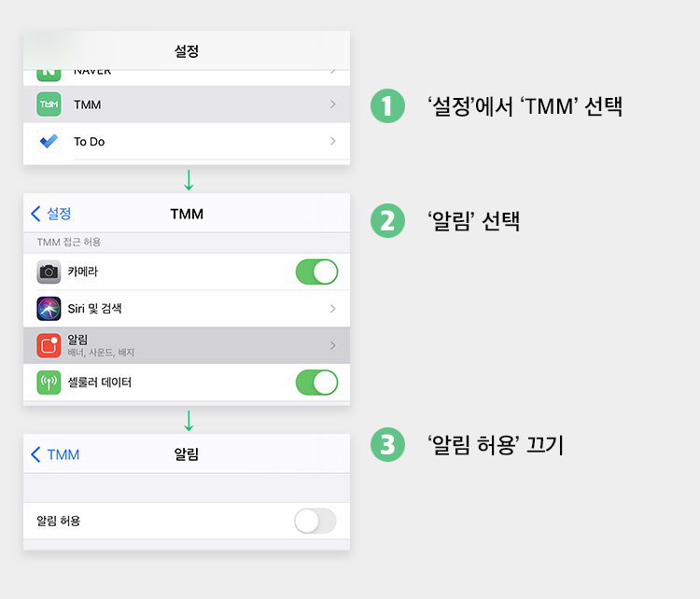This screenshot has height=599, width=700.
Task: Click the green step 3 number badge
Action: (387, 444)
